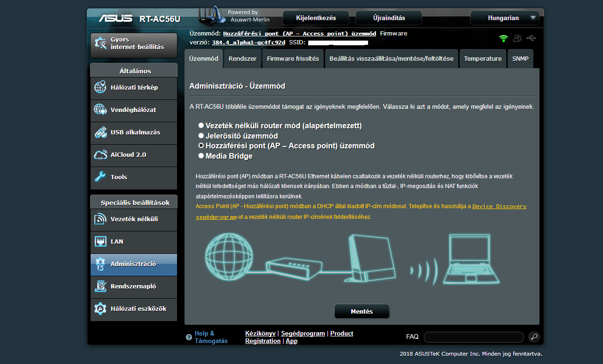This screenshot has width=603, height=364.
Task: Click the FAQ search input field
Action: (474, 337)
